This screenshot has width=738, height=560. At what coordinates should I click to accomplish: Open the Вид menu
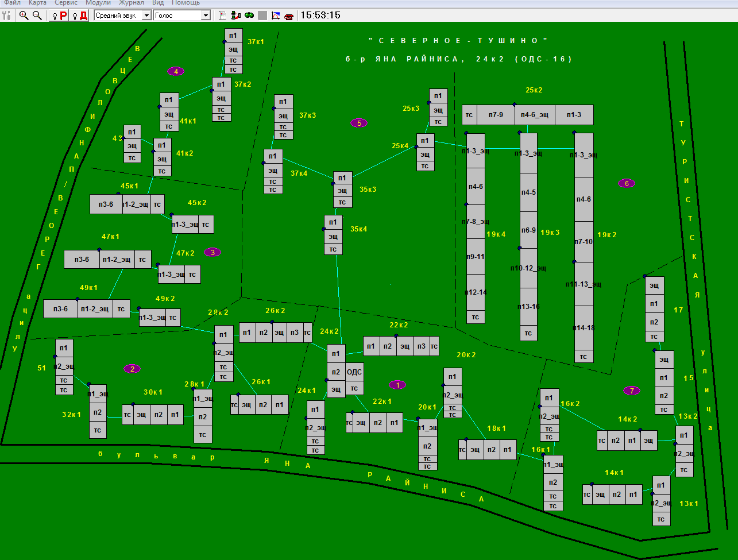coord(157,3)
